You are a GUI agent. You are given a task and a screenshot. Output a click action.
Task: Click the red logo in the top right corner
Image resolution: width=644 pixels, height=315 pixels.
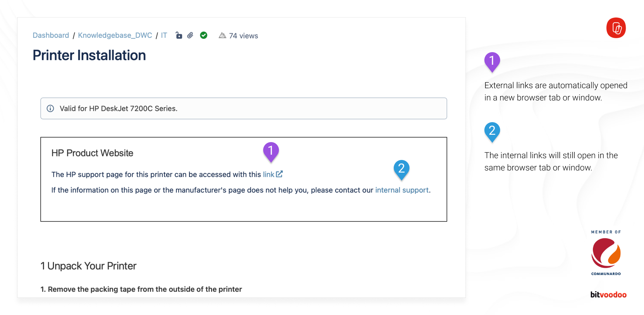click(616, 28)
